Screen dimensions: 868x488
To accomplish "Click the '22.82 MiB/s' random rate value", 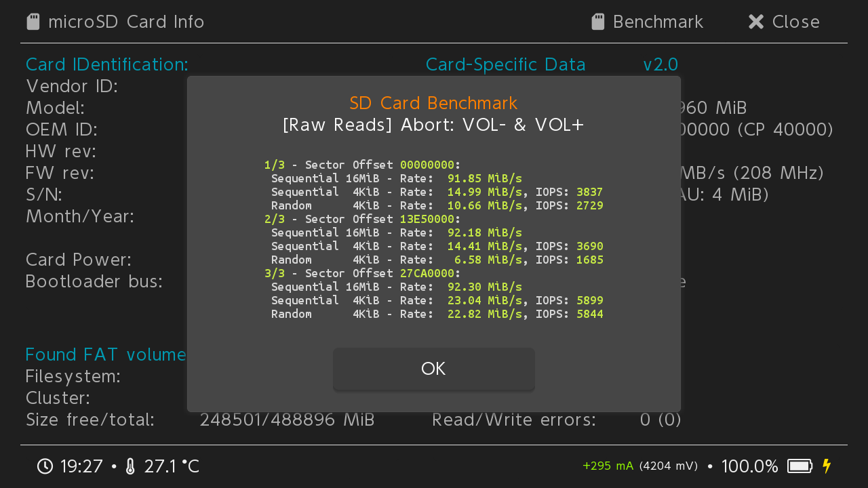I will 485,314.
